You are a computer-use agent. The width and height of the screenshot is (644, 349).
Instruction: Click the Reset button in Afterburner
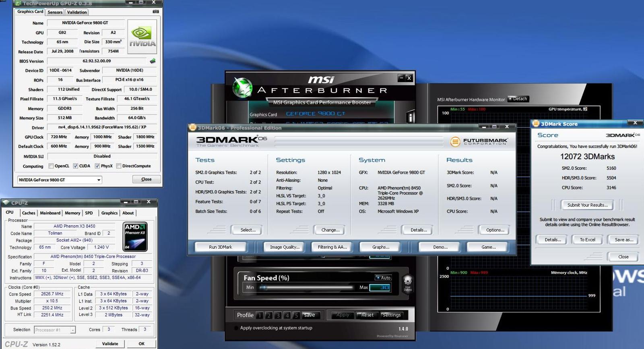pyautogui.click(x=367, y=315)
